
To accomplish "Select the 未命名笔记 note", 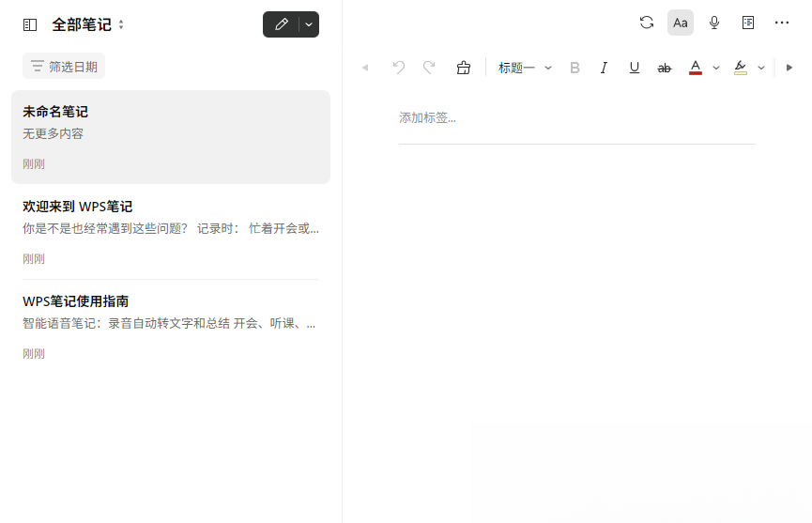I will 171,137.
